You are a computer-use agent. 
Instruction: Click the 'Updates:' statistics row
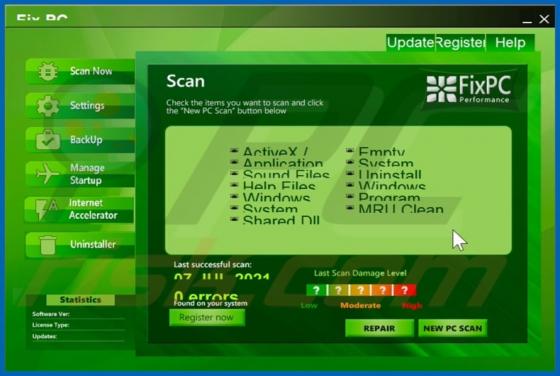point(79,336)
